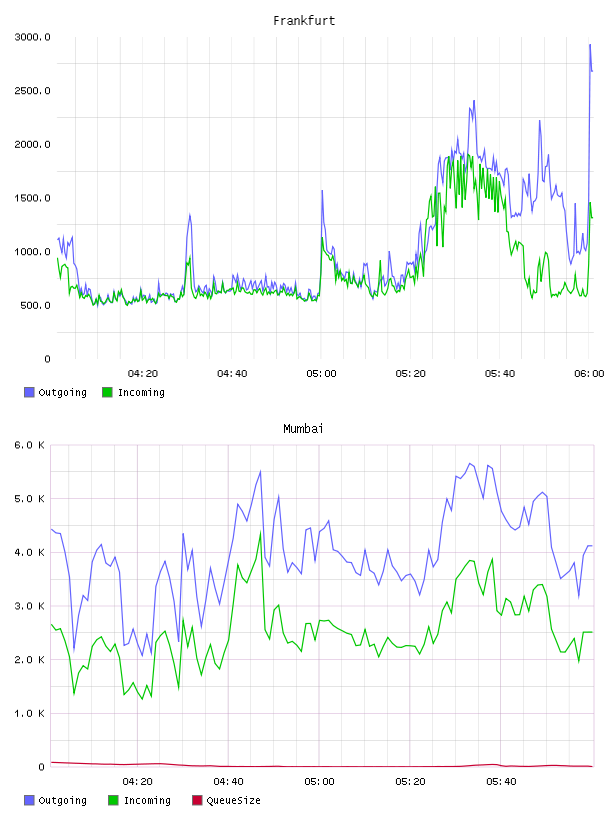
Task: Click the 500.0 y-axis label on Frankfurt chart
Action: [x=35, y=305]
